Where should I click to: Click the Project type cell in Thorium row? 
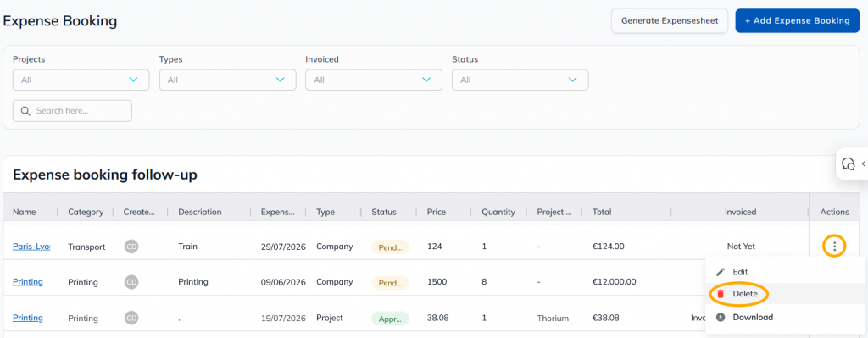(x=330, y=318)
